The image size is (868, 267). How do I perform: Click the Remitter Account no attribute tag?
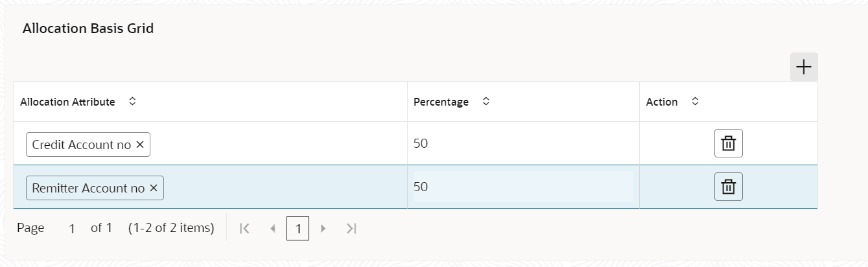coord(88,188)
